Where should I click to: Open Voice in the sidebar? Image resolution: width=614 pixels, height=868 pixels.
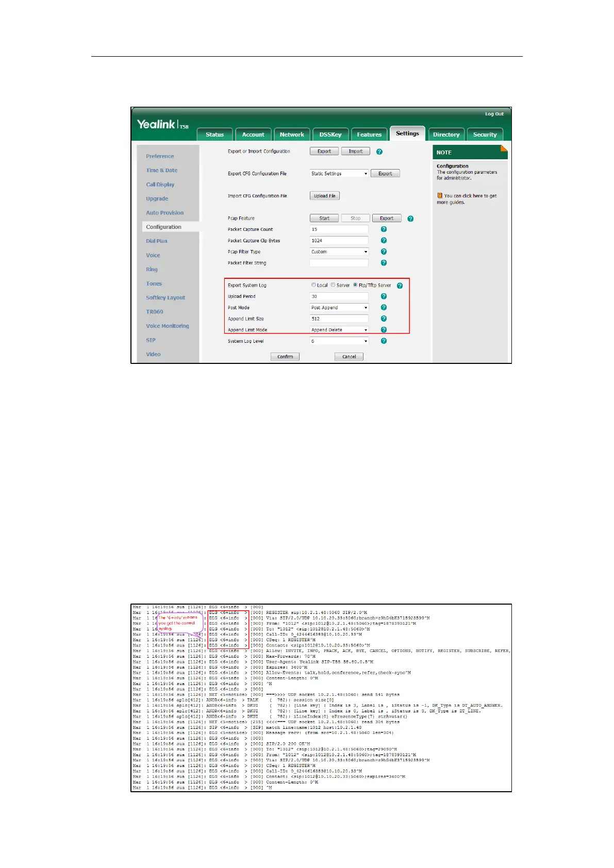pyautogui.click(x=153, y=256)
